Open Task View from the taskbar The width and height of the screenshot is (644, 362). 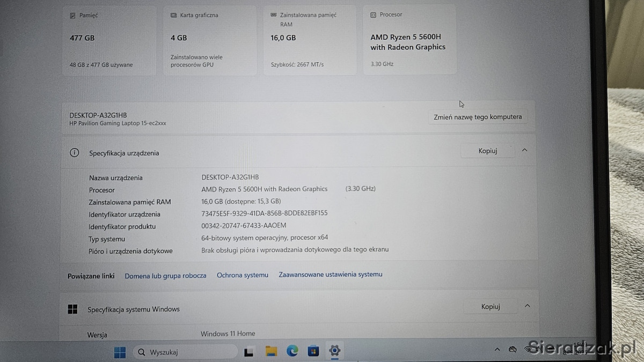point(249,352)
